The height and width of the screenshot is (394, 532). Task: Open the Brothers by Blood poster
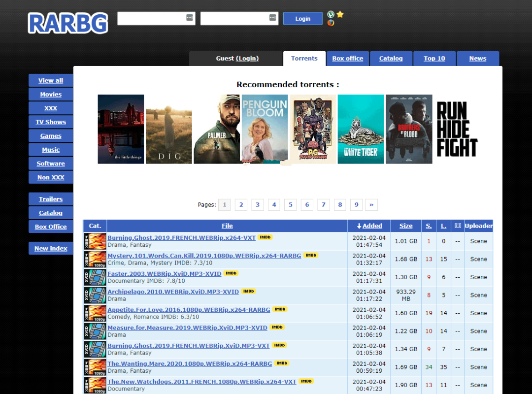click(409, 129)
